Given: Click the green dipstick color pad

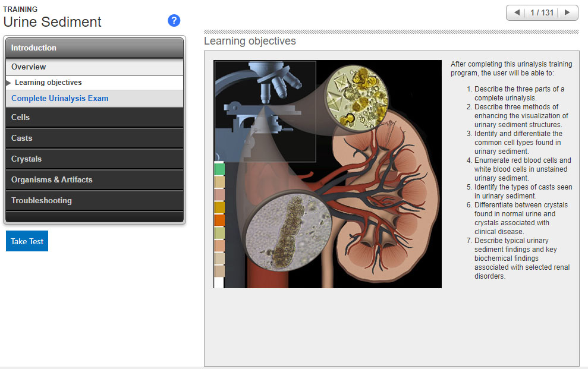Looking at the screenshot, I should (x=219, y=169).
